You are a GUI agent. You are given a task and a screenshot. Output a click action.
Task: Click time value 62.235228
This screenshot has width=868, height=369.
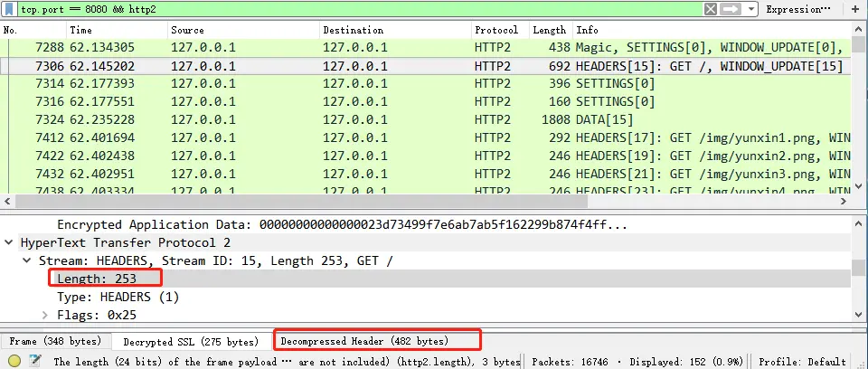(102, 119)
